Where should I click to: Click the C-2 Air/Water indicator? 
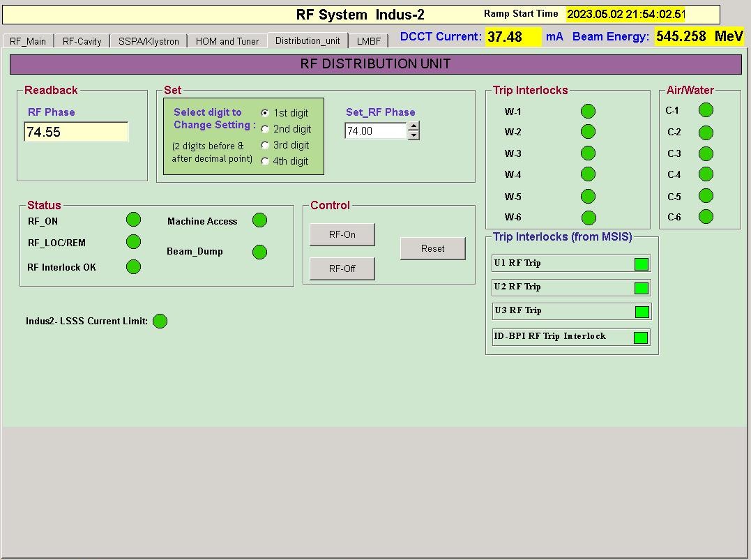706,133
